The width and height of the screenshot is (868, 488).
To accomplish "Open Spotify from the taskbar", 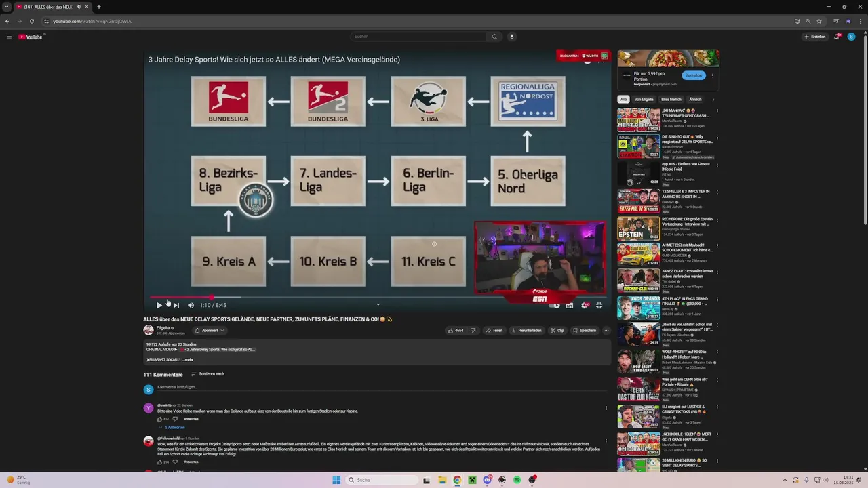I will point(517,480).
